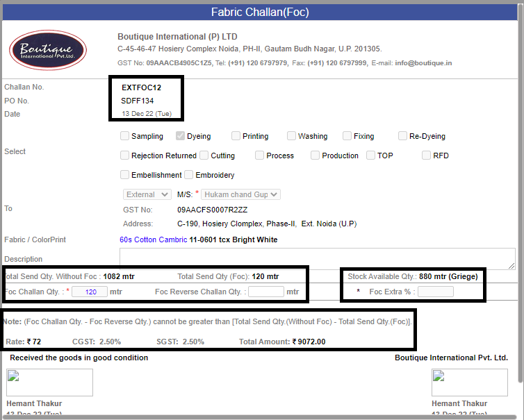Tick the Re-Dyeing checkbox

(402, 136)
